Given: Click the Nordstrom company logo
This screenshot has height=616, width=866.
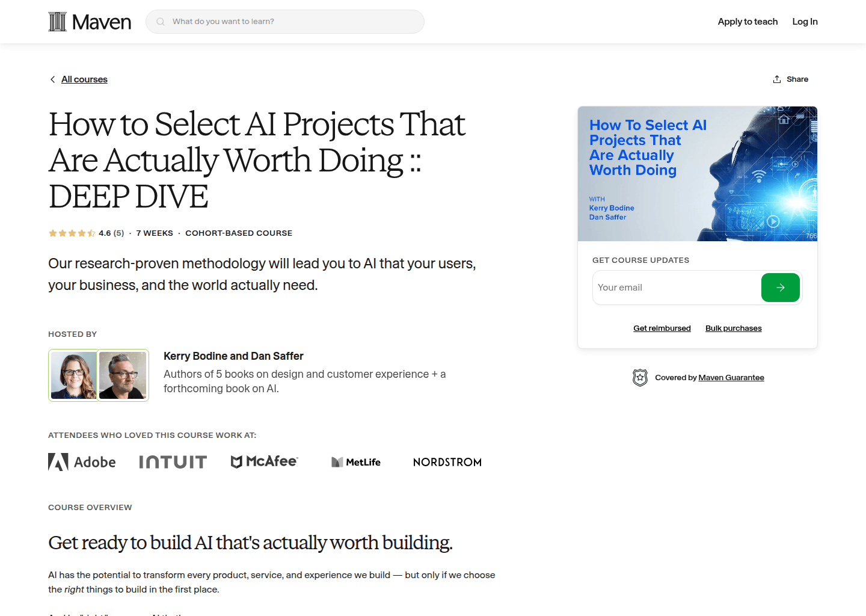Looking at the screenshot, I should coord(447,462).
